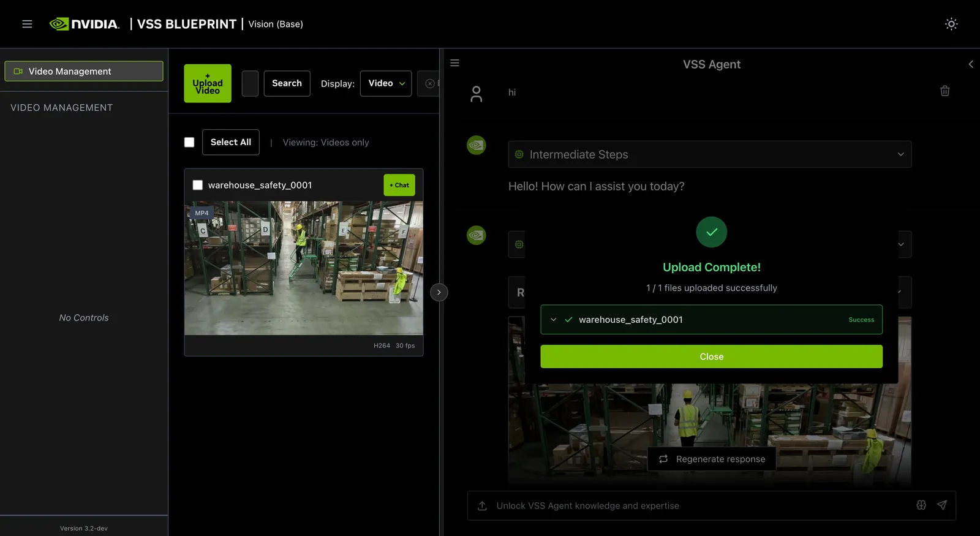Click the panel divider expand arrow
This screenshot has width=980, height=536.
click(x=439, y=292)
